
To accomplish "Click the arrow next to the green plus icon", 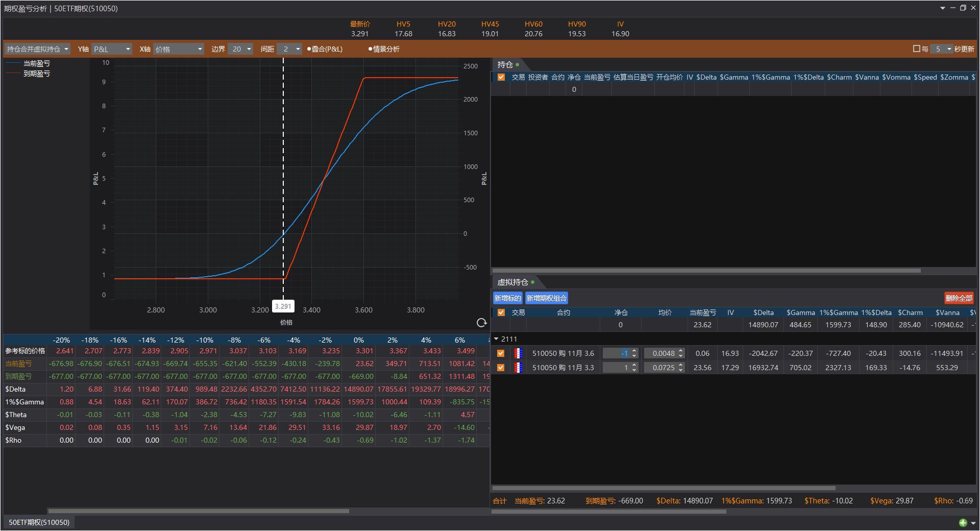I will coord(973,523).
